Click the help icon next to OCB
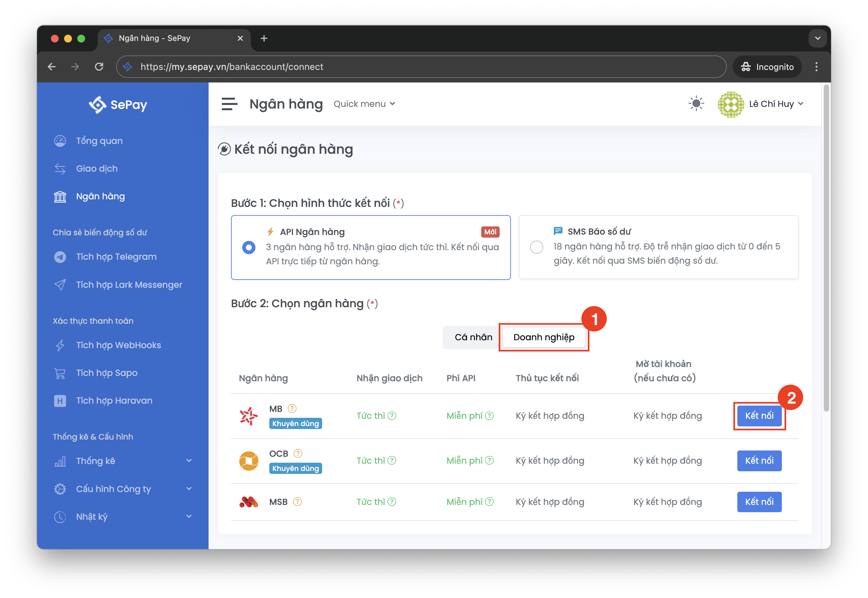 pyautogui.click(x=298, y=453)
